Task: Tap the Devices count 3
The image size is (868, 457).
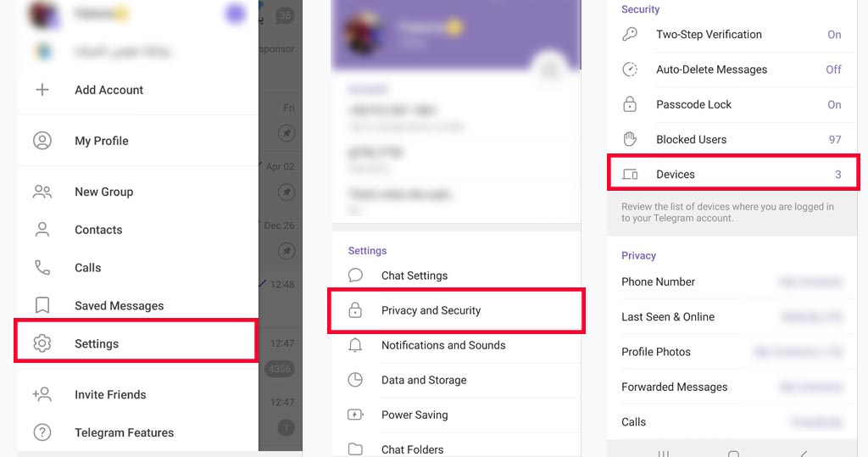Action: (x=838, y=175)
